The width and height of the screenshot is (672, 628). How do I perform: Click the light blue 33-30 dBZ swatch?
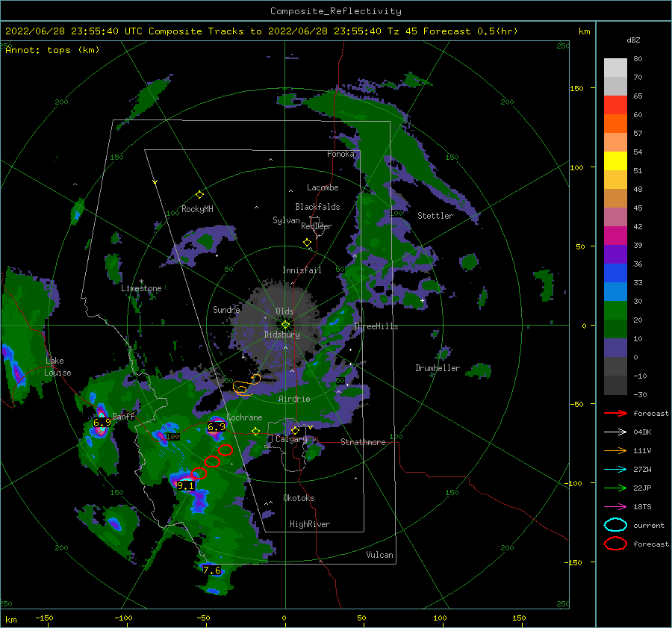click(x=615, y=292)
